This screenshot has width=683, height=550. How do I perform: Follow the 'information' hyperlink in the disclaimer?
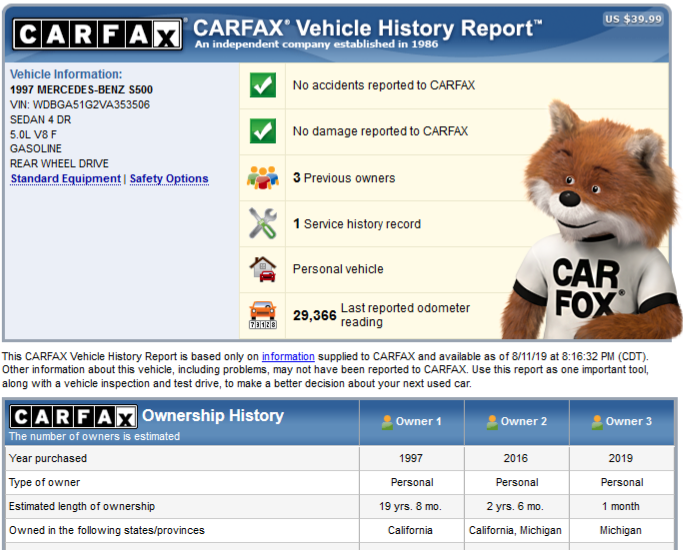pyautogui.click(x=288, y=356)
